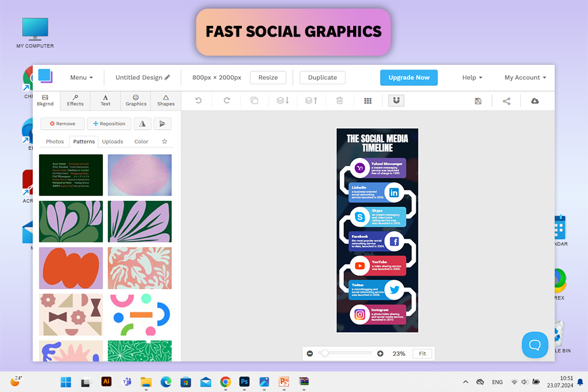Viewport: 588px width, 392px height.
Task: Click the social media timeline canvas
Action: [x=377, y=231]
